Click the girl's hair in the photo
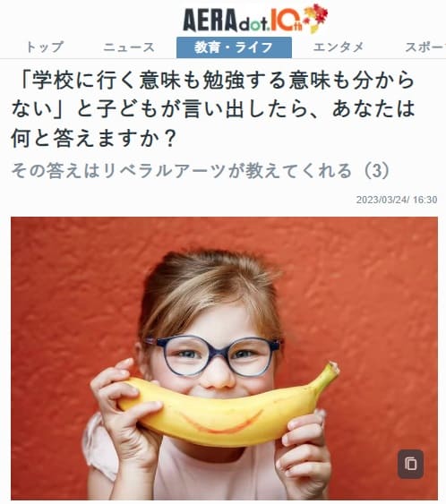This screenshot has height=504, width=446. pos(209,293)
